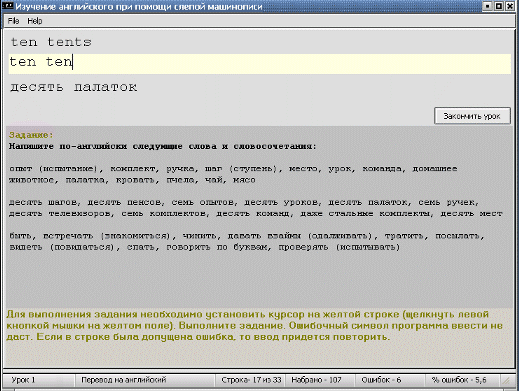Close the application window
This screenshot has width=519, height=391.
click(510, 6)
